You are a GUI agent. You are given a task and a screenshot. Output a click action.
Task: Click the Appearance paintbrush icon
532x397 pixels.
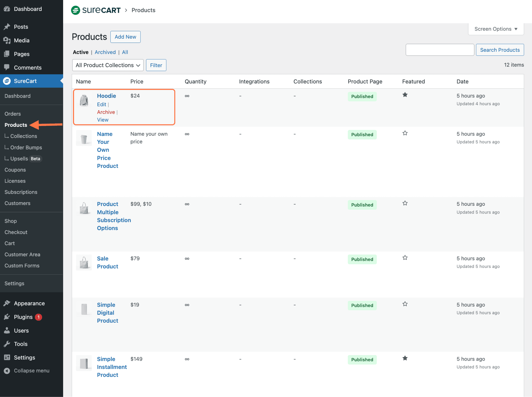(7, 303)
